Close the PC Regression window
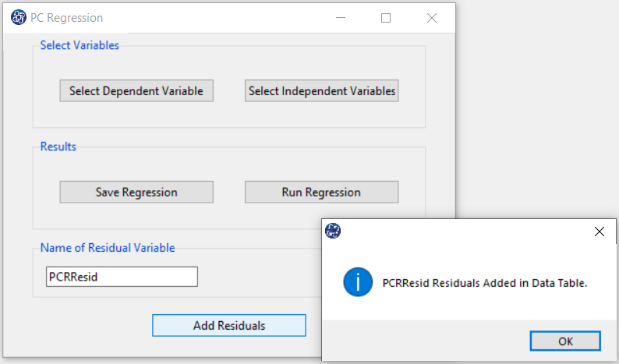The image size is (619, 364). point(432,18)
